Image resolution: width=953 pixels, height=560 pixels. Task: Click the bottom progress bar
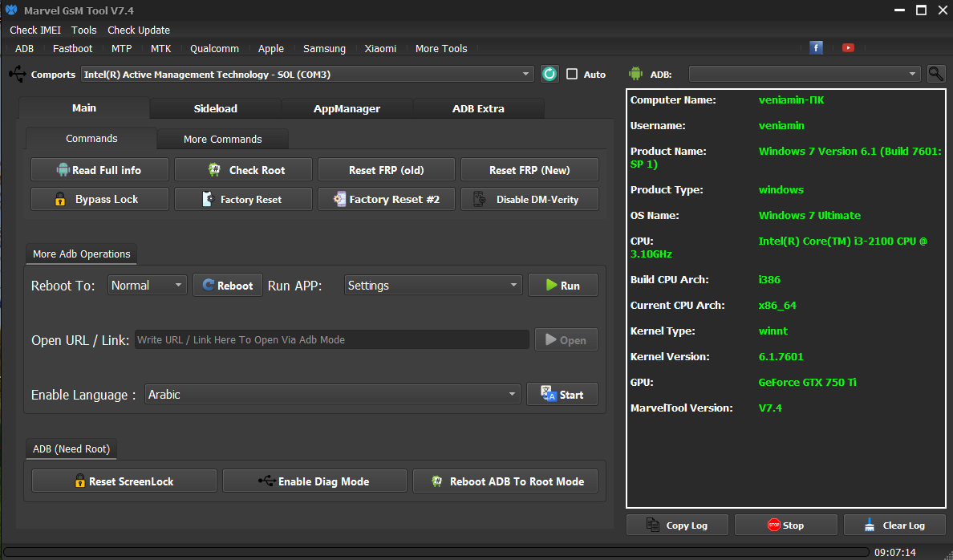pyautogui.click(x=436, y=552)
